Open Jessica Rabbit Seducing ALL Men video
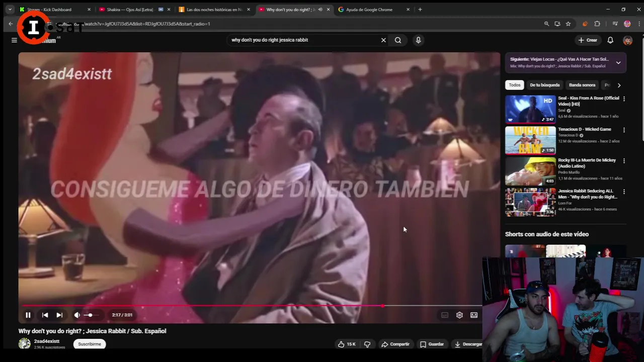Image resolution: width=644 pixels, height=362 pixels. [x=588, y=194]
